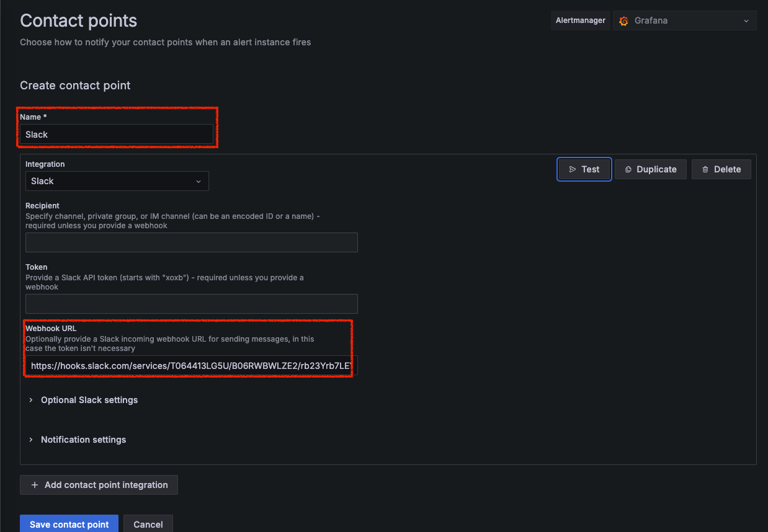Open the Integration dropdown set to Slack
The image size is (768, 532).
pos(117,181)
